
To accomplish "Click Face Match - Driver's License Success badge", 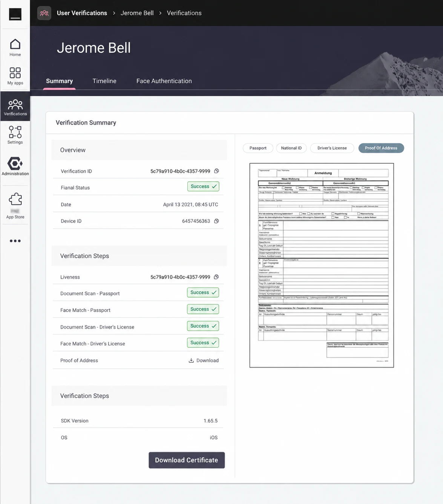I will point(203,343).
